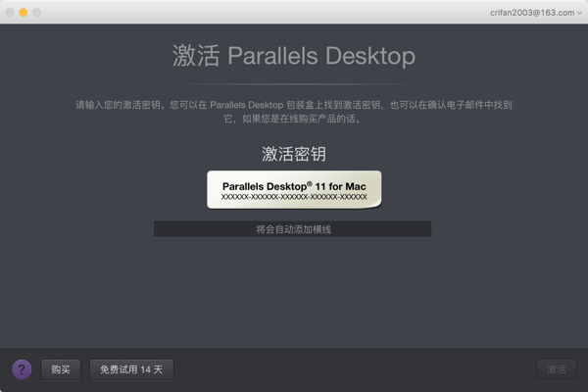
Task: Click the instruction text starting 请输入您的激活密钥
Action: (294, 112)
